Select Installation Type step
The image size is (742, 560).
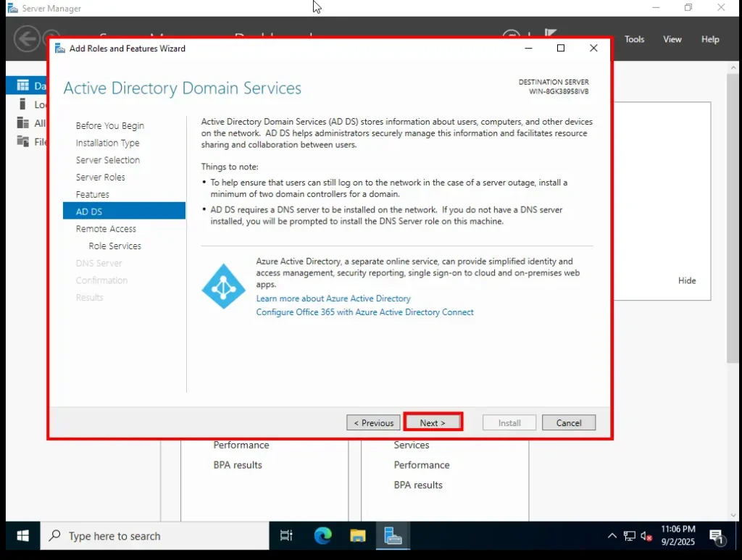click(x=107, y=143)
